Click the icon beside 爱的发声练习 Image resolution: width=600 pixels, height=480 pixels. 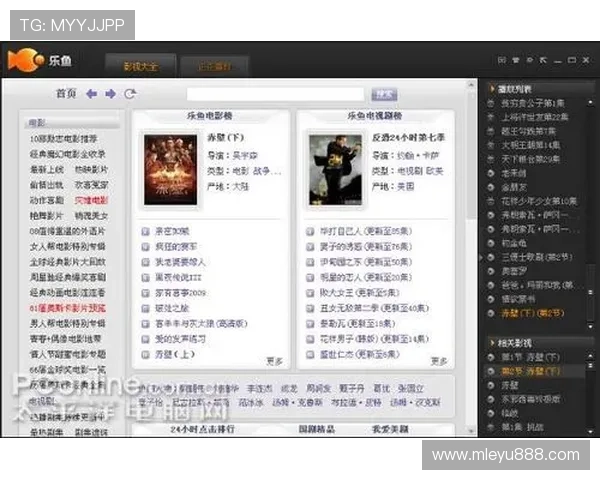tap(145, 339)
